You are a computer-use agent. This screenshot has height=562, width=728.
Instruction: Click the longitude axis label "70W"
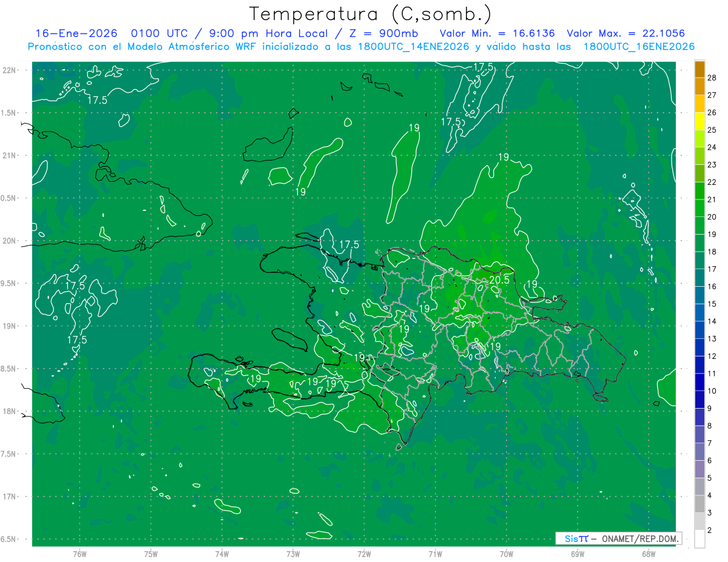pos(507,554)
